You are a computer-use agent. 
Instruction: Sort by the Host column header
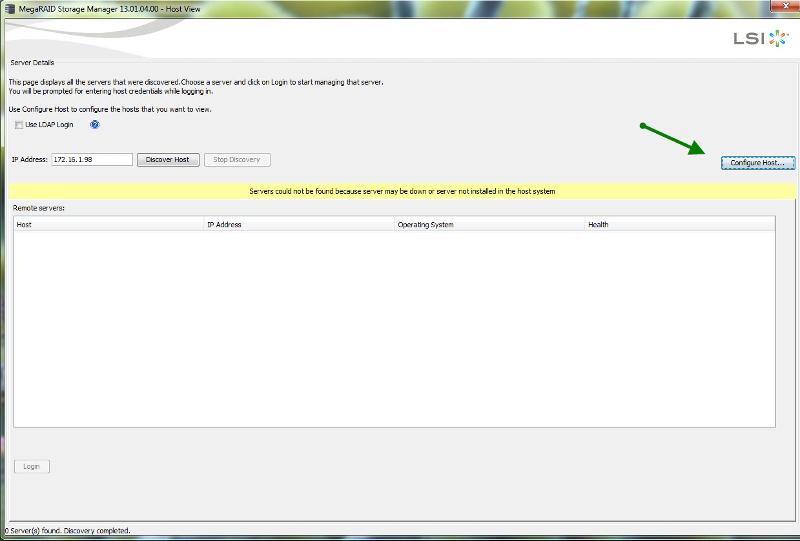(x=108, y=225)
